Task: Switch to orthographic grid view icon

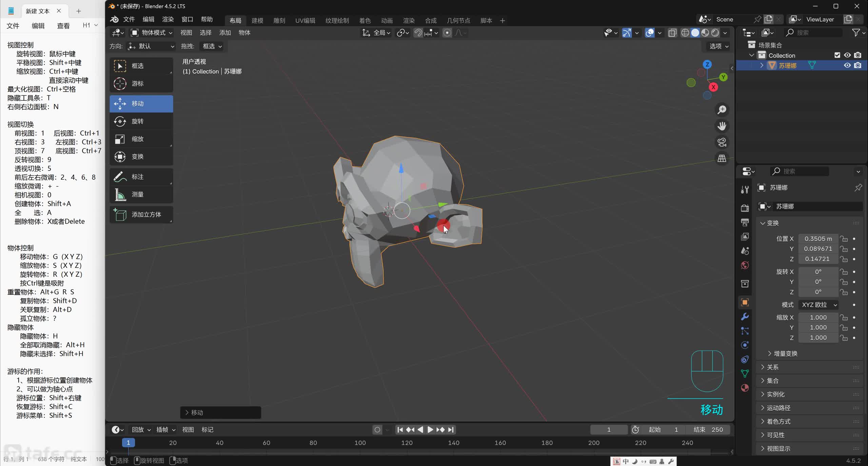Action: tap(722, 158)
